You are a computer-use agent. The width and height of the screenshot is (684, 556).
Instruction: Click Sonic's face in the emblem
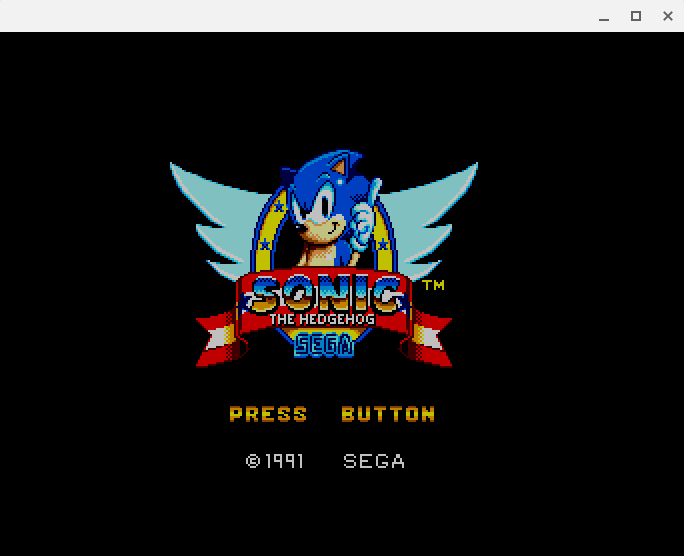coord(318,213)
